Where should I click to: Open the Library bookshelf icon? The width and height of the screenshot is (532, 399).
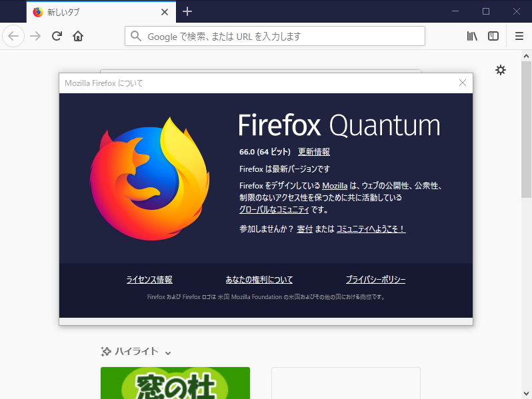click(x=472, y=36)
